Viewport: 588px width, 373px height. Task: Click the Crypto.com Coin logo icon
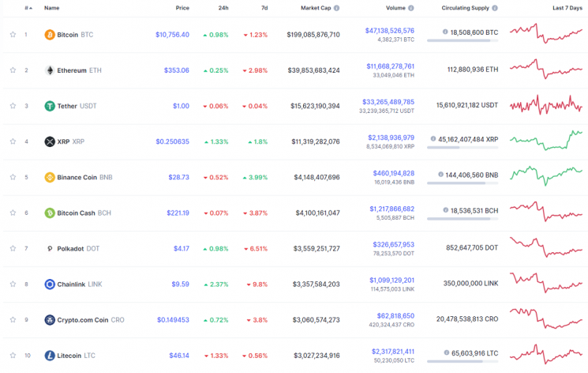[x=50, y=320]
